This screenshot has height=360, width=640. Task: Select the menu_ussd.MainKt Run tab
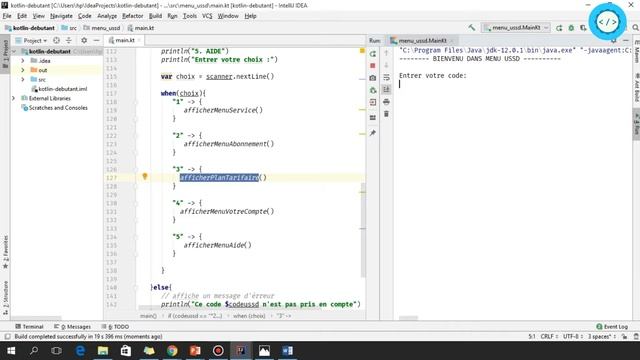422,40
